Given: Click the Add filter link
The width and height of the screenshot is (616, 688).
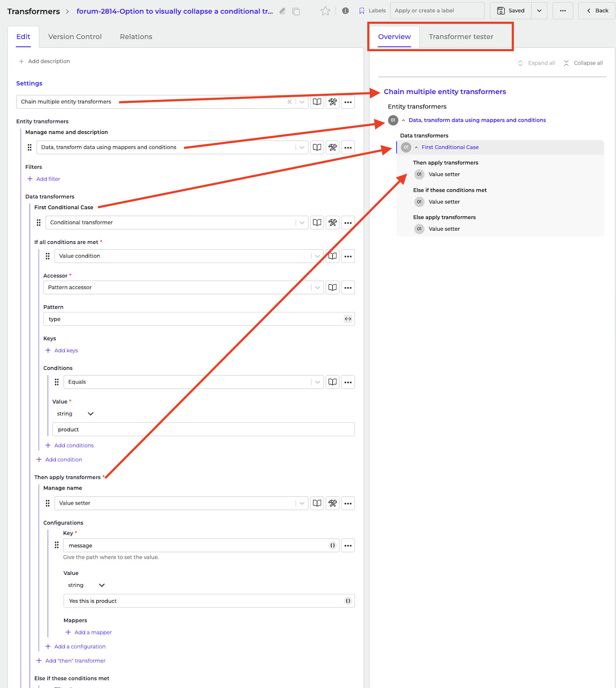Looking at the screenshot, I should click(x=48, y=179).
